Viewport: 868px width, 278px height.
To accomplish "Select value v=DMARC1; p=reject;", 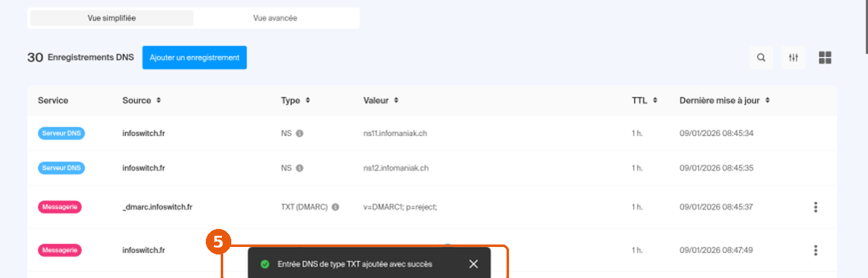I will pyautogui.click(x=400, y=207).
